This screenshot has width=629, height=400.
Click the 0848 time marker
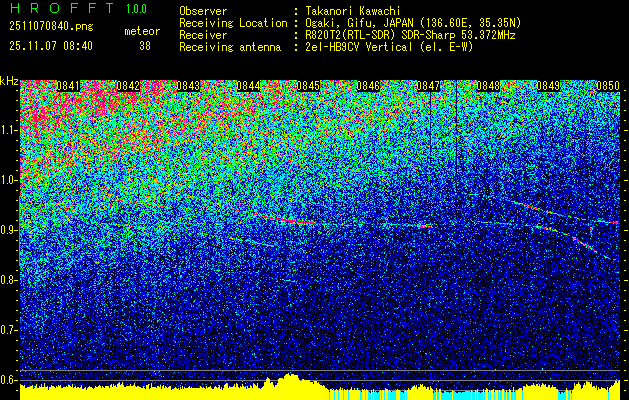489,86
